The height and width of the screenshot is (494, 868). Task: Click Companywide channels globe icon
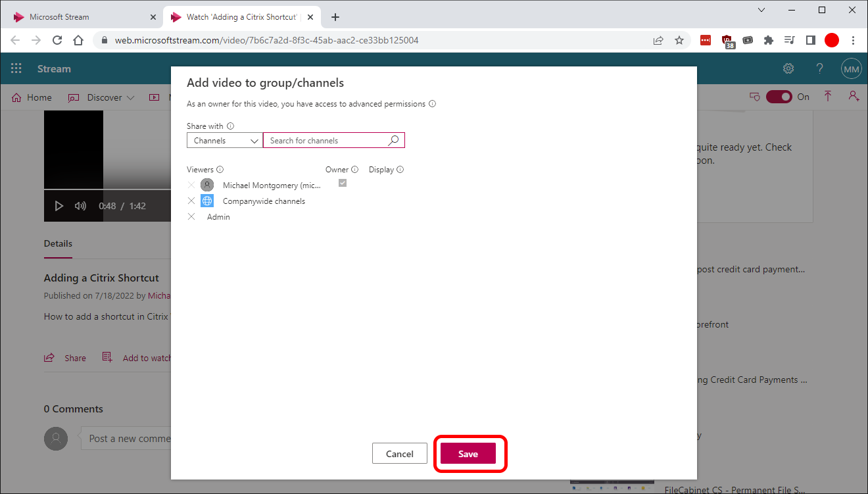(x=207, y=201)
